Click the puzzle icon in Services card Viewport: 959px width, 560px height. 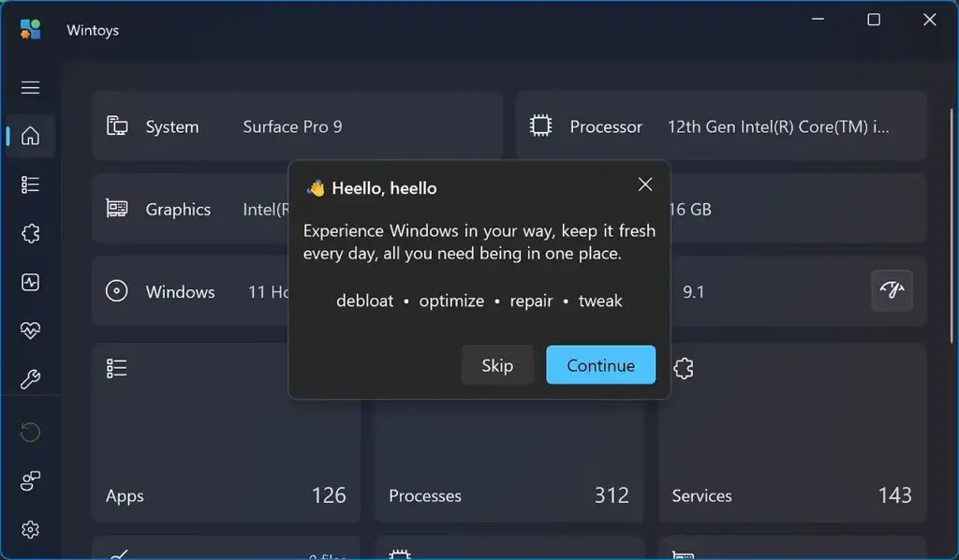point(683,368)
